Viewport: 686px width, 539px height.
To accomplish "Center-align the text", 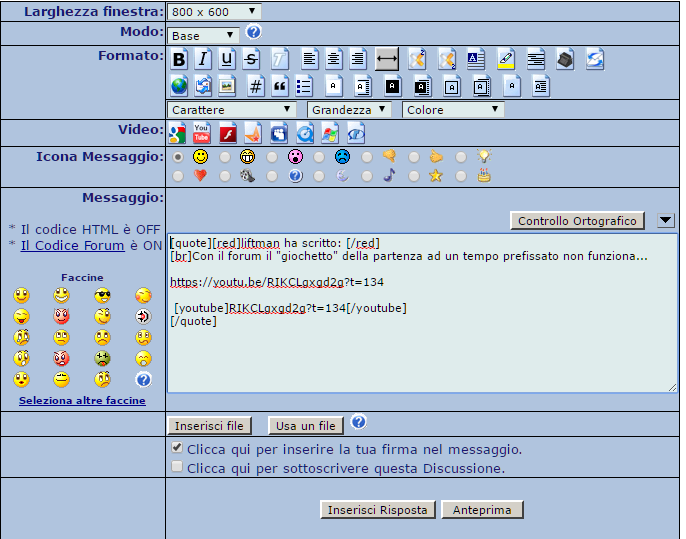I will coord(334,59).
